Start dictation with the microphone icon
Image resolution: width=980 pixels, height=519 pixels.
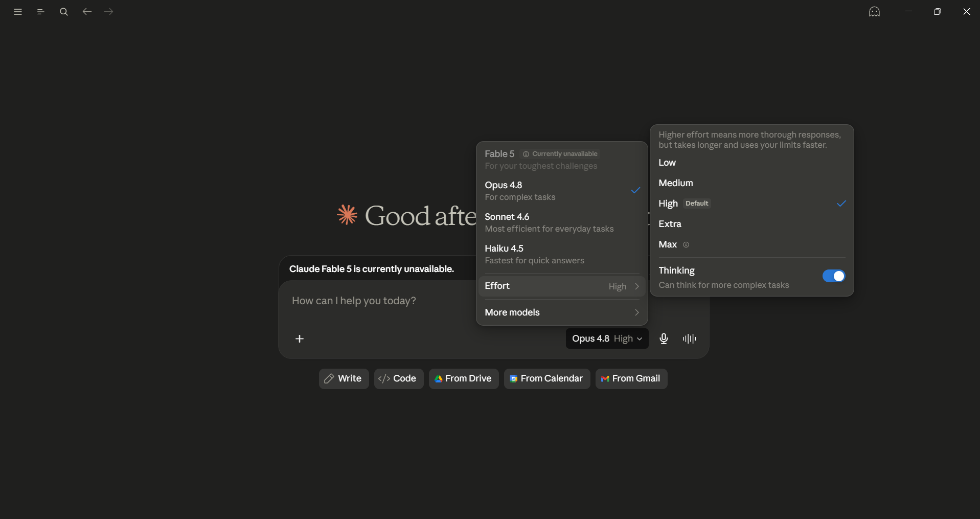664,339
